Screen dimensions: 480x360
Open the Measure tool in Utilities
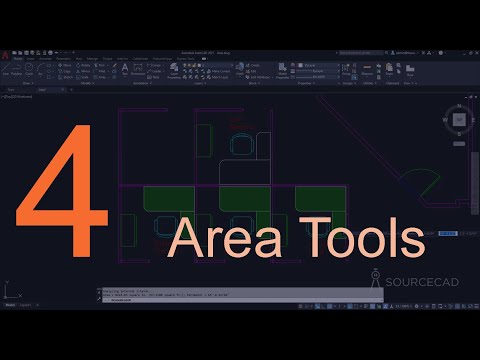(367, 69)
